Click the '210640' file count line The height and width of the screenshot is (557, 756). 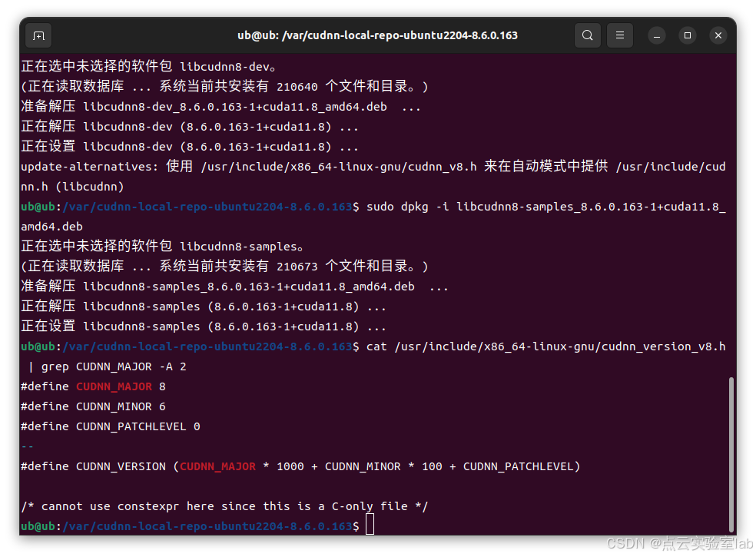pyautogui.click(x=224, y=87)
